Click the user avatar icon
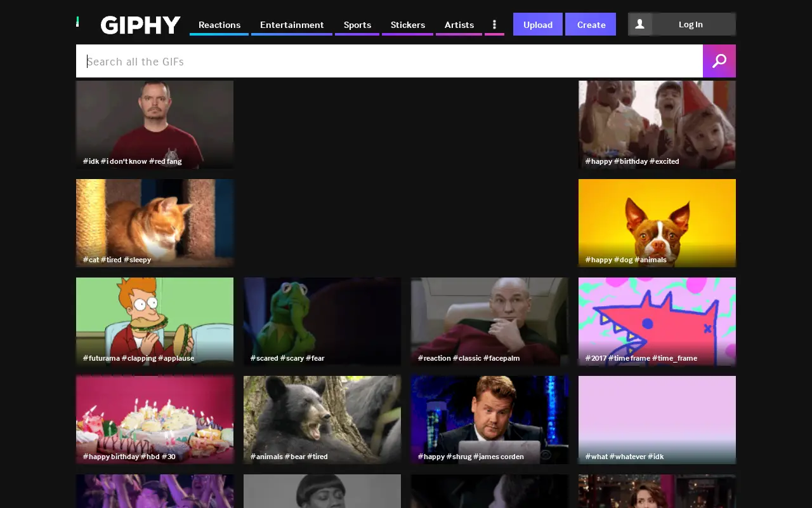The width and height of the screenshot is (812, 508). point(640,24)
